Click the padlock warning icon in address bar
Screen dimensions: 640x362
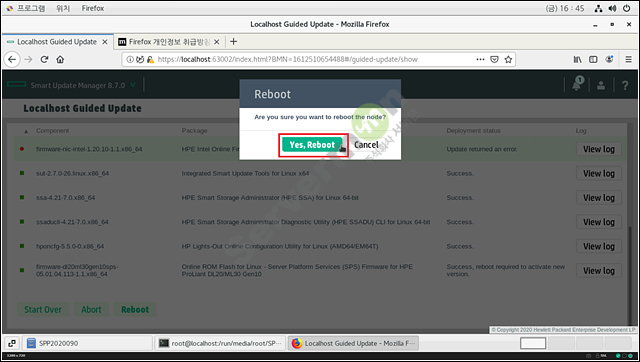pos(150,60)
